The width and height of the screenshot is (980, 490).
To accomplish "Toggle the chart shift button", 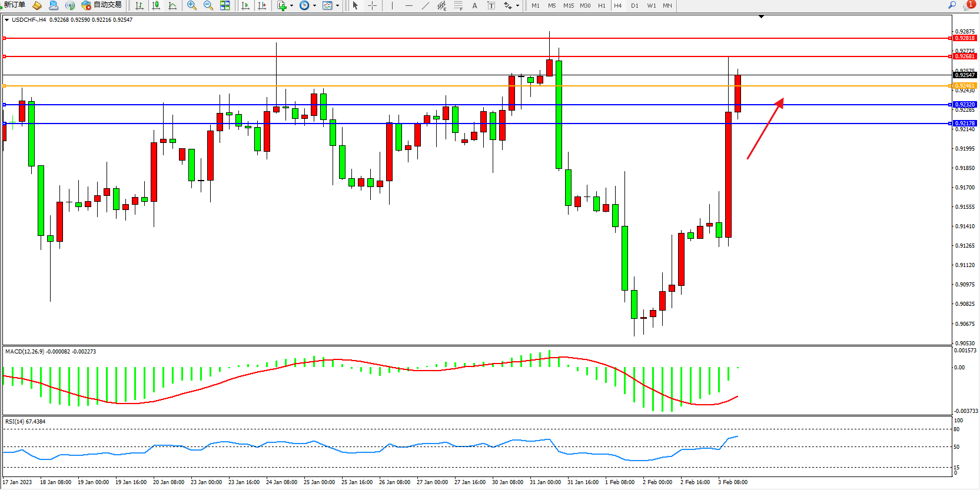I will click(x=262, y=5).
